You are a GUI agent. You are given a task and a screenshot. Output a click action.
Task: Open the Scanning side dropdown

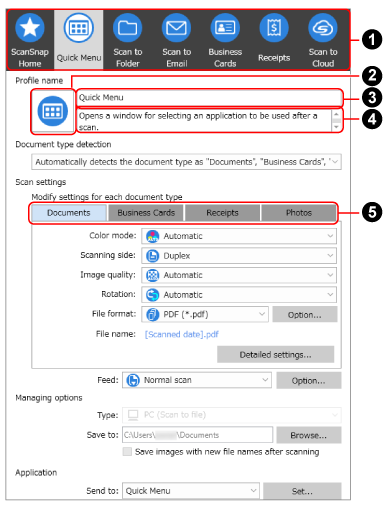[x=239, y=256]
